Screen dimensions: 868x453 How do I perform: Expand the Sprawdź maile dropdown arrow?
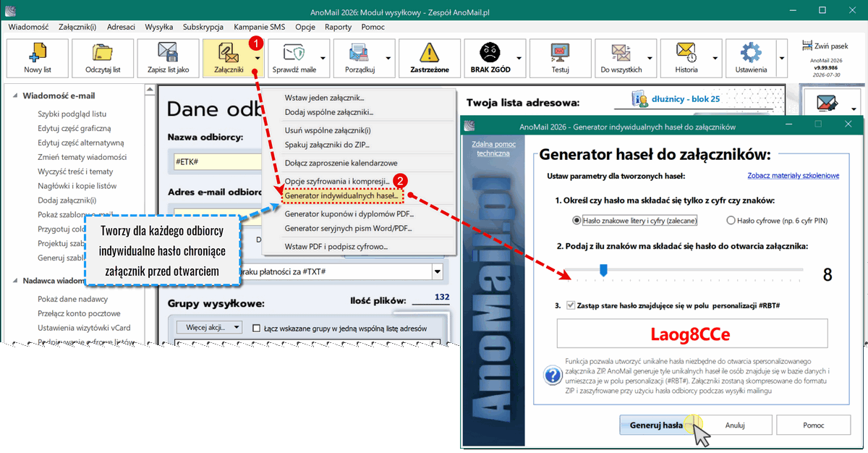pyautogui.click(x=322, y=58)
